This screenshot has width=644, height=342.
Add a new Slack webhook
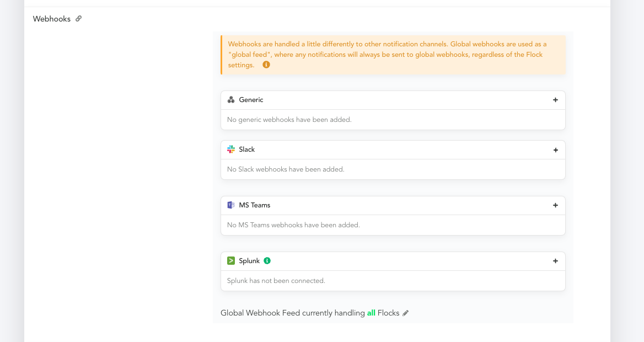tap(555, 150)
